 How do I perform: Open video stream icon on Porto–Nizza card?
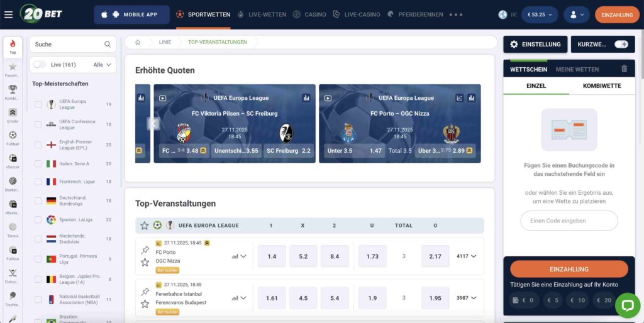(x=328, y=98)
